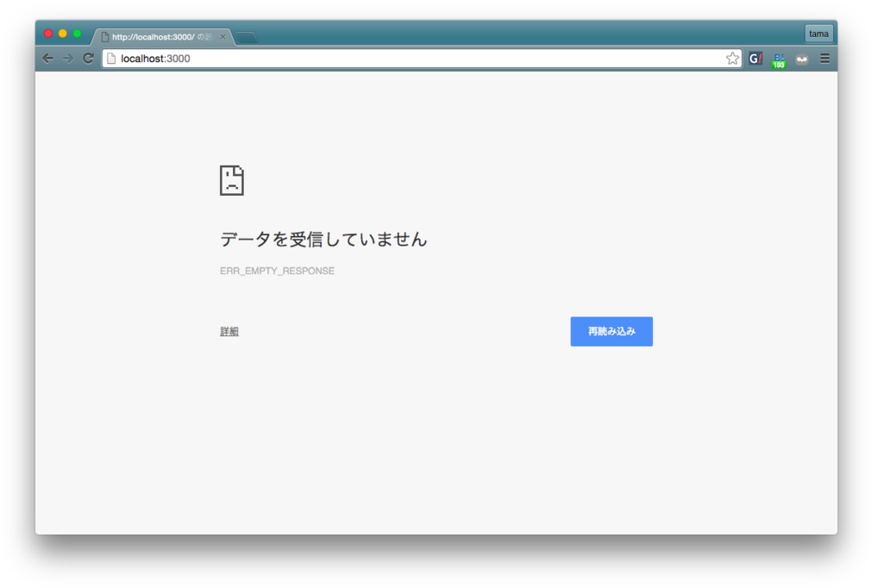Open the Hatena Bookmark extension showing 193
872x588 pixels.
click(x=778, y=58)
